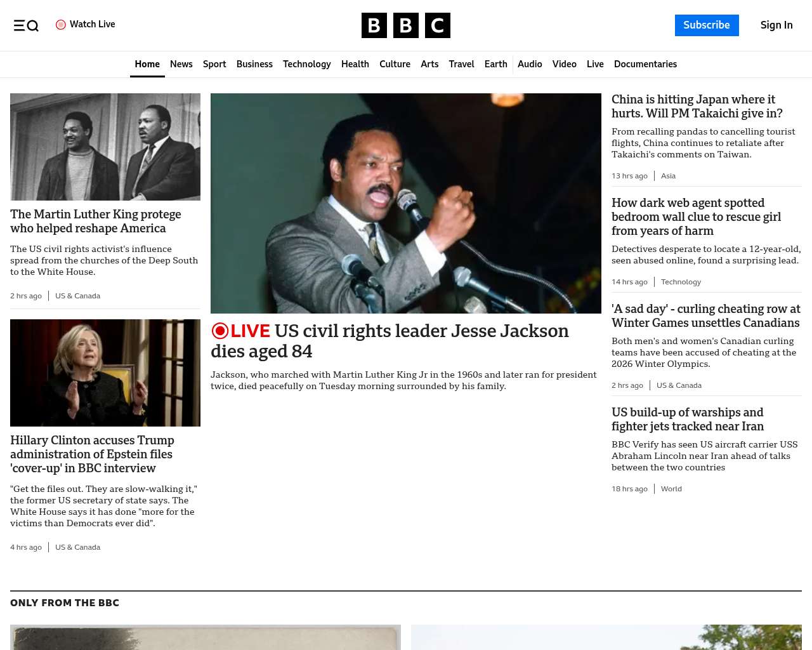Open the Martin Luther King protege article
The width and height of the screenshot is (812, 650).
(96, 222)
